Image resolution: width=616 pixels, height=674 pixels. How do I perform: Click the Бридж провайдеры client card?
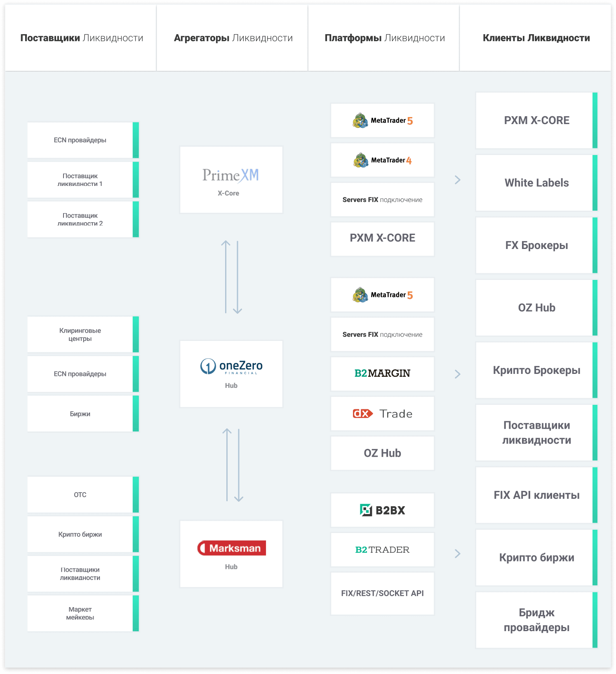[x=536, y=620]
